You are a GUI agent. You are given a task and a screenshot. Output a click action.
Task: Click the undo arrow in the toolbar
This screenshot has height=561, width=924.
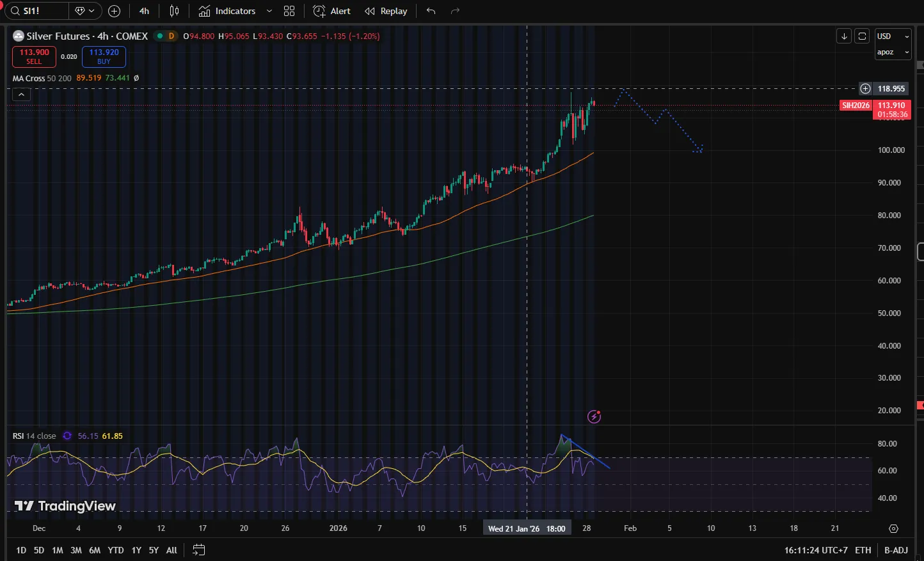coord(431,11)
